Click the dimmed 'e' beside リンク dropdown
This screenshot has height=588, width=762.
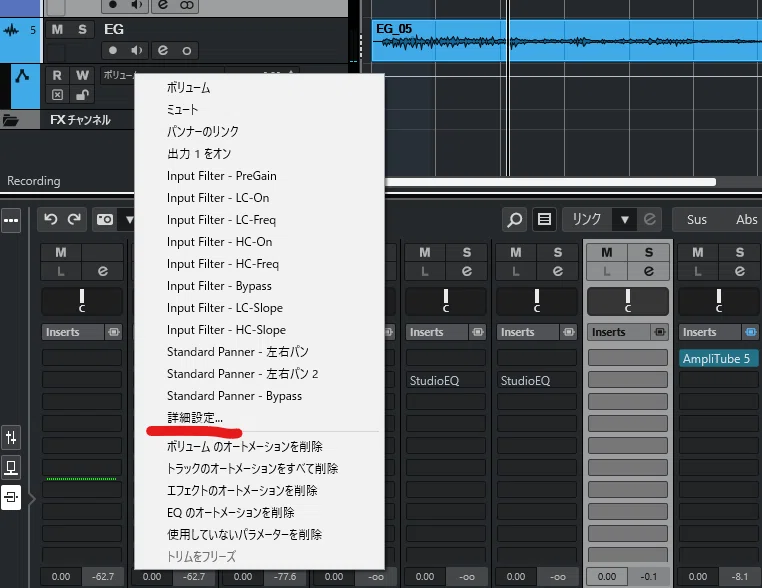(650, 220)
